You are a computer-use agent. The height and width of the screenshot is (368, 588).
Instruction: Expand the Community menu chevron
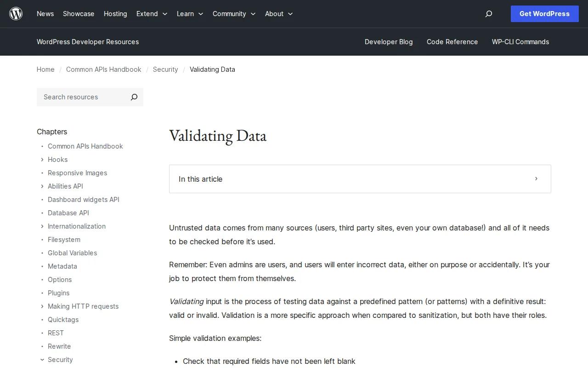(x=253, y=14)
